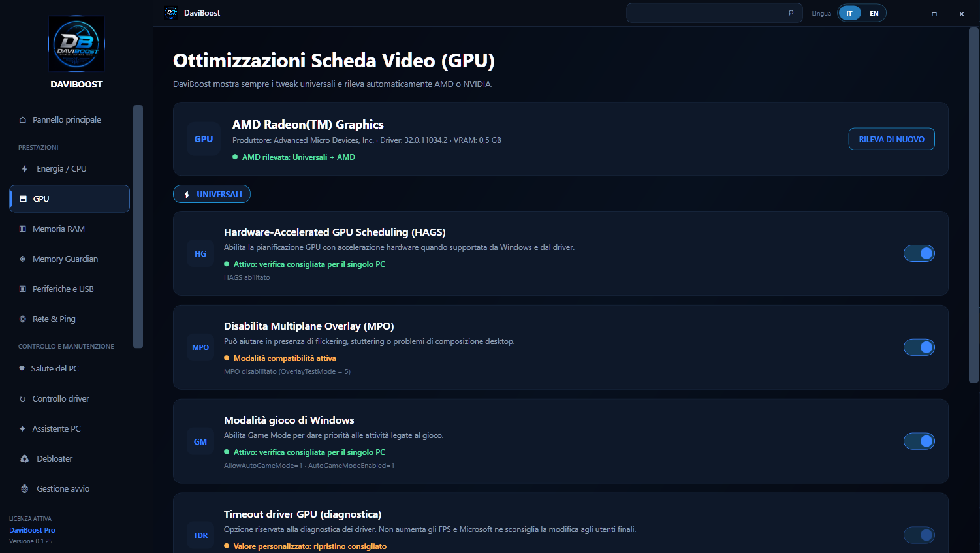Image resolution: width=980 pixels, height=553 pixels.
Task: Click the GPU badge on AMD Radeon card
Action: pos(204,139)
